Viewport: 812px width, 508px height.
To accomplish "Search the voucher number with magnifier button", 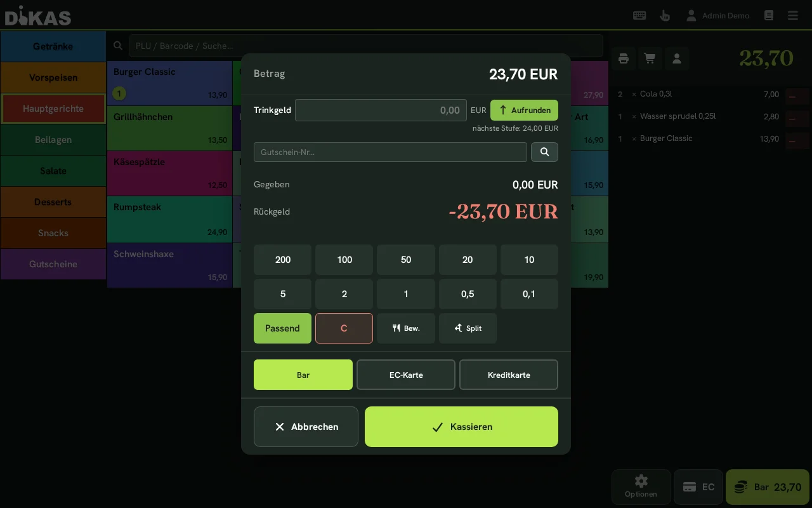I will coord(544,152).
